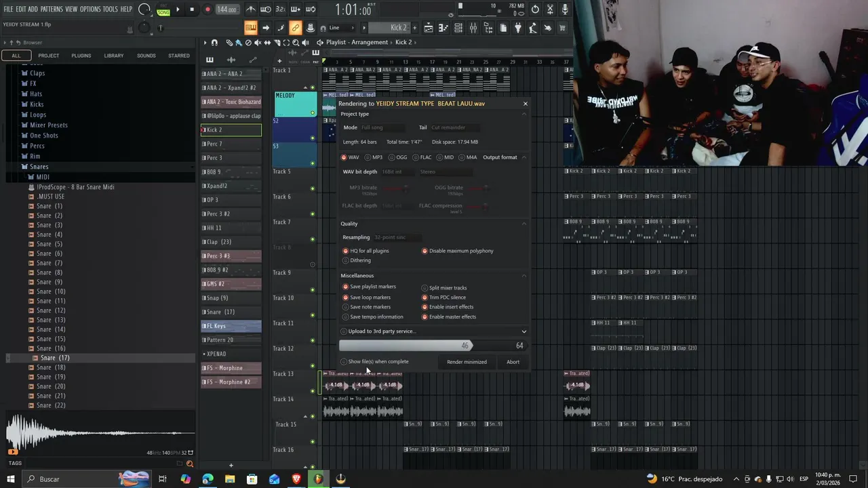Click the rendering progress bar
868x488 pixels.
(x=433, y=346)
